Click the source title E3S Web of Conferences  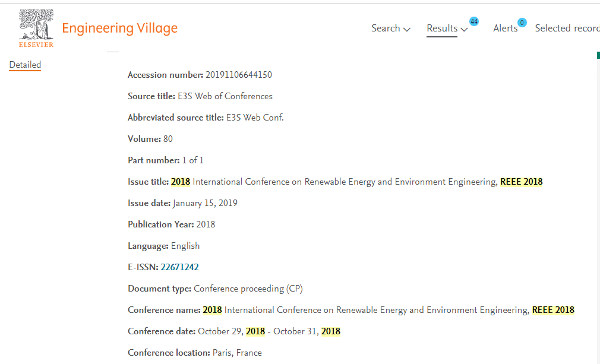pos(225,96)
